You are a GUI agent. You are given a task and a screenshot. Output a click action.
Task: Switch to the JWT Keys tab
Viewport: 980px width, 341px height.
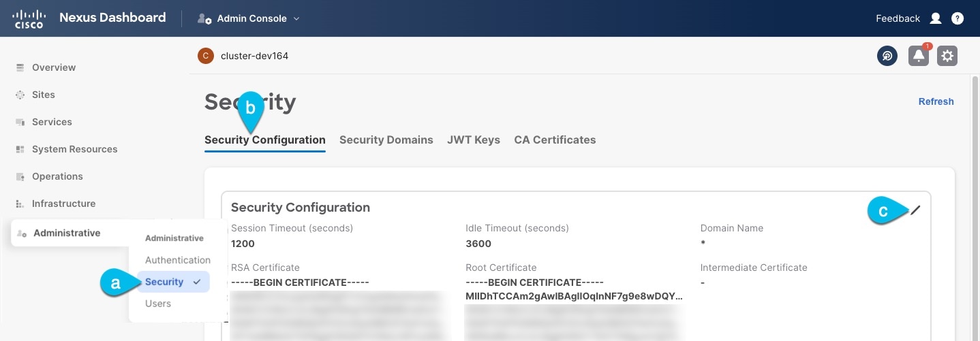tap(474, 140)
